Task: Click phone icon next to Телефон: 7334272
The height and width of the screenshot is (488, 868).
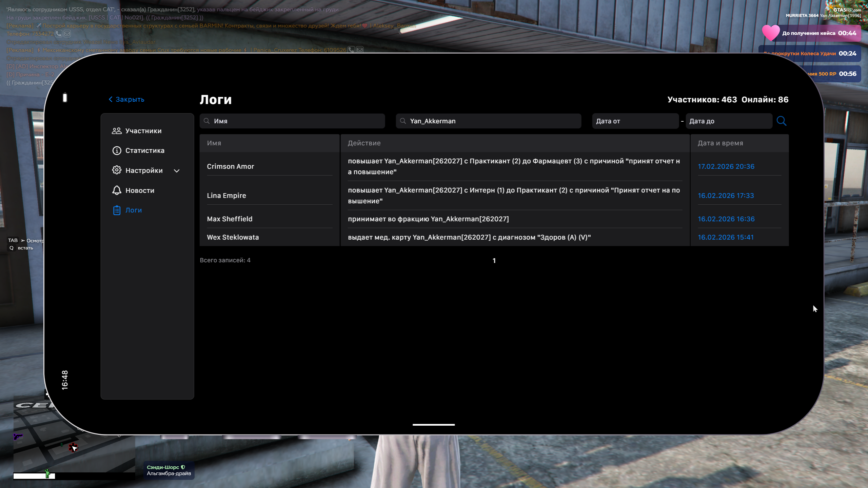Action: pos(59,34)
